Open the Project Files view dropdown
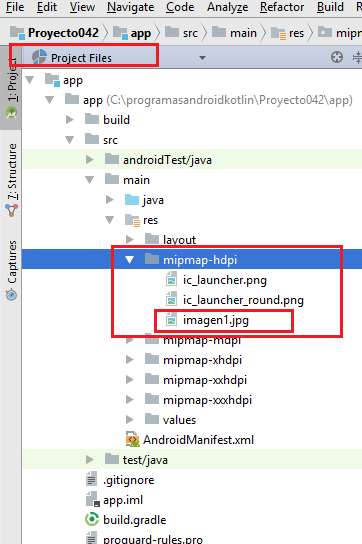Image resolution: width=362 pixels, height=544 pixels. click(x=202, y=58)
